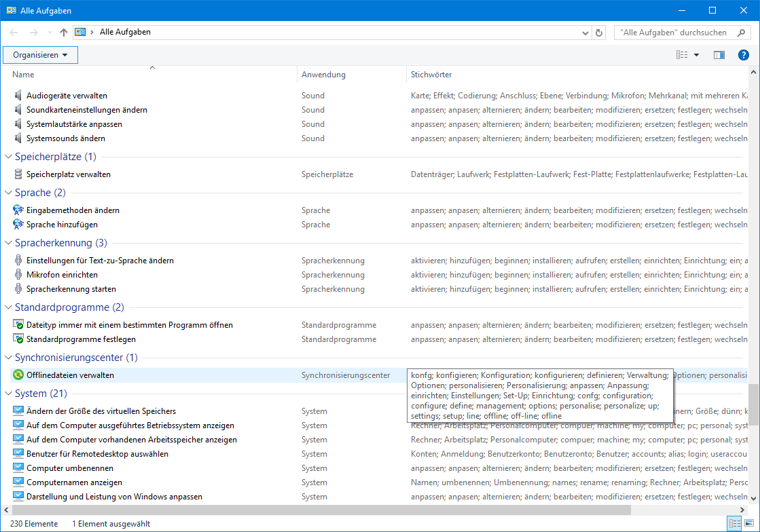Select the Mikrofon einrichten entry
Viewport: 760px width, 532px height.
62,274
